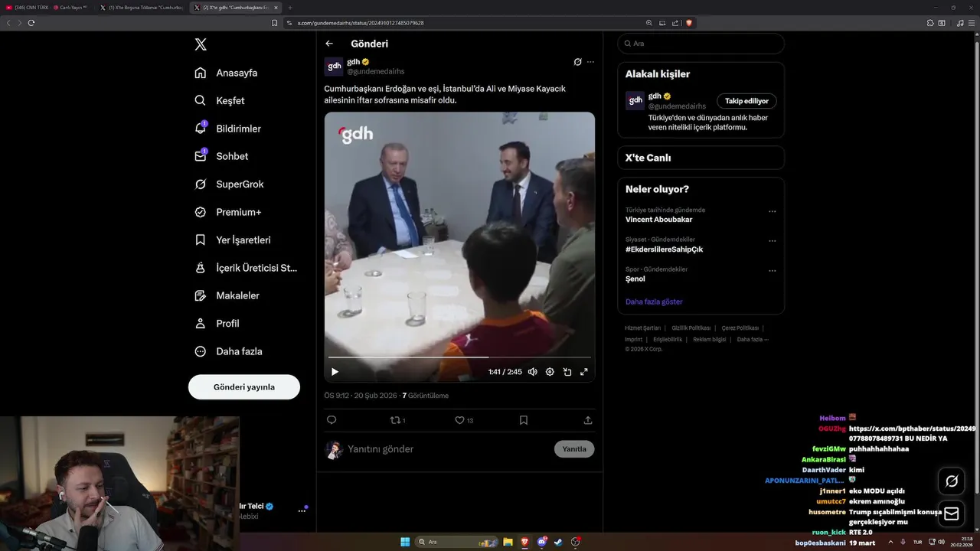This screenshot has height=551, width=980.
Task: Expand Daha fazla menu
Action: point(229,351)
